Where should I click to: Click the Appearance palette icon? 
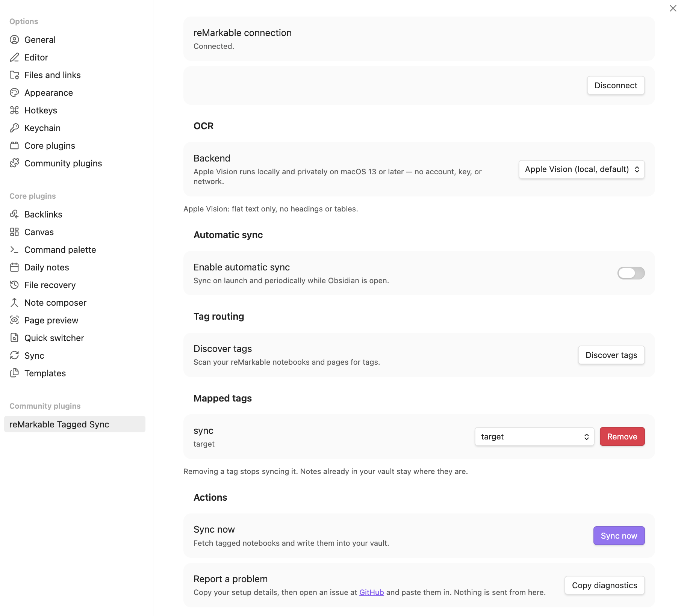[x=14, y=93]
